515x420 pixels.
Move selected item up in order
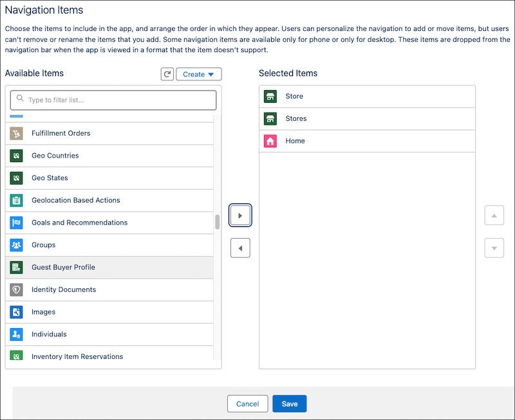click(x=494, y=215)
